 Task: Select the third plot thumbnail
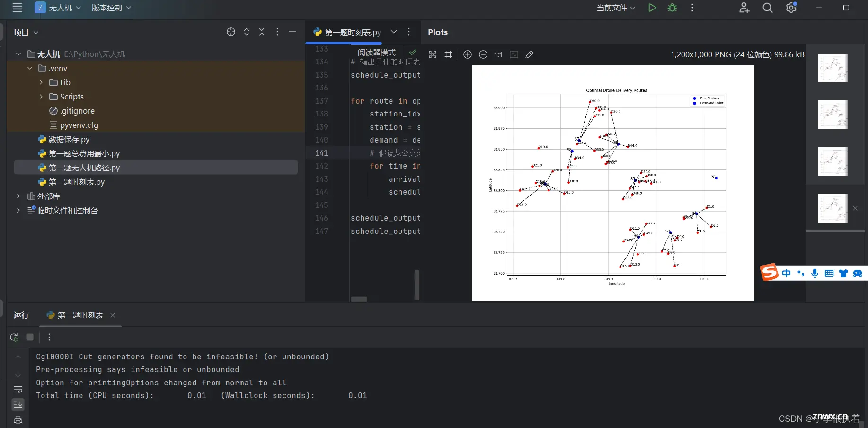pyautogui.click(x=833, y=161)
